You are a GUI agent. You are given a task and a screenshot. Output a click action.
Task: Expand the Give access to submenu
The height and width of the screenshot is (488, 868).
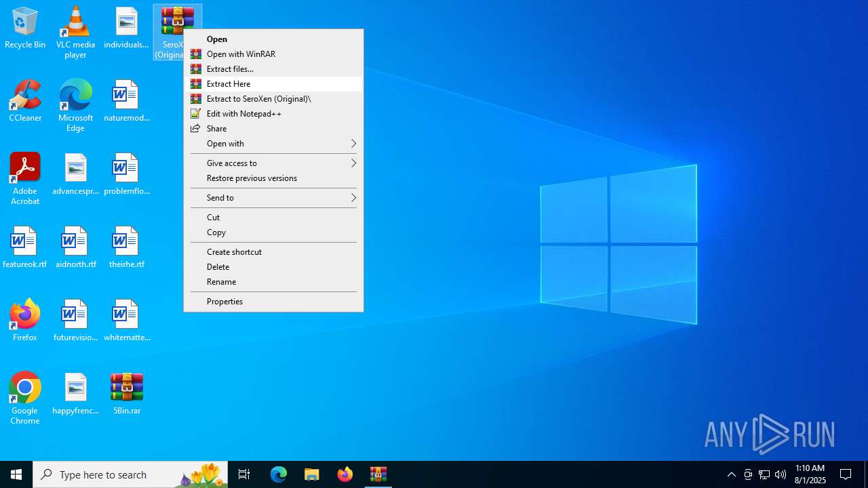273,163
